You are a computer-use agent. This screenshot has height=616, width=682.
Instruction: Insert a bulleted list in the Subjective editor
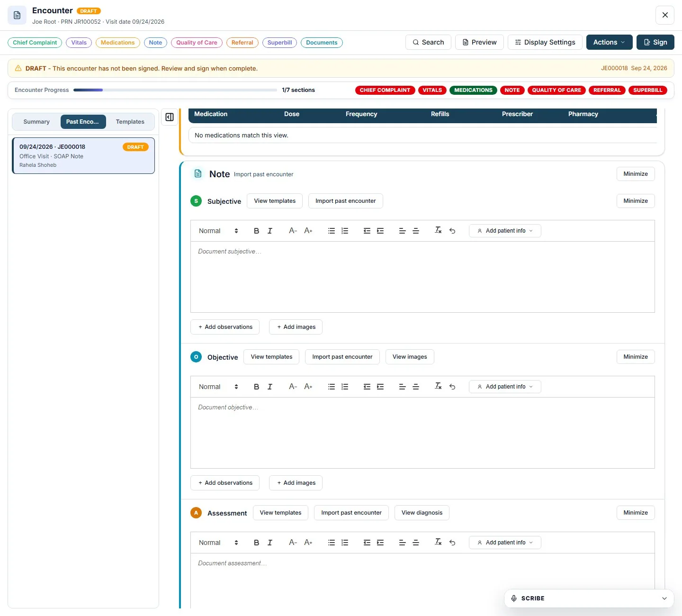point(332,231)
